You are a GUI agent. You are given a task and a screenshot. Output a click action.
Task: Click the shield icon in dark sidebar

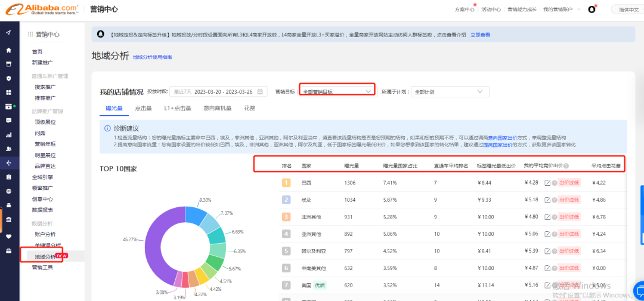click(8, 78)
